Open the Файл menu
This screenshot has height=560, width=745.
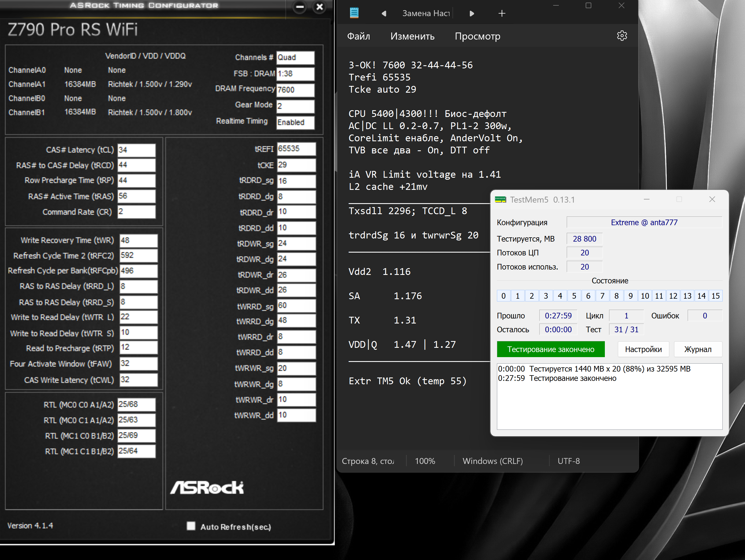(358, 36)
